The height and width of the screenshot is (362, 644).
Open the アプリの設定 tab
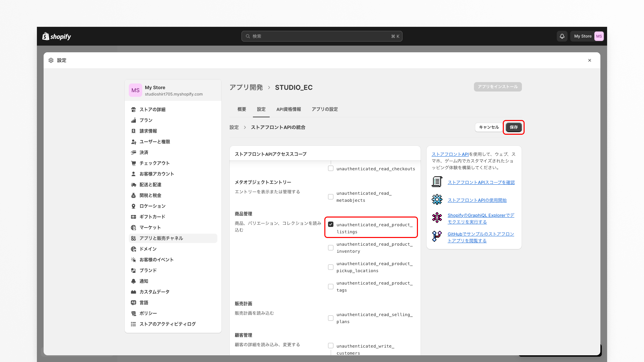[x=325, y=109]
